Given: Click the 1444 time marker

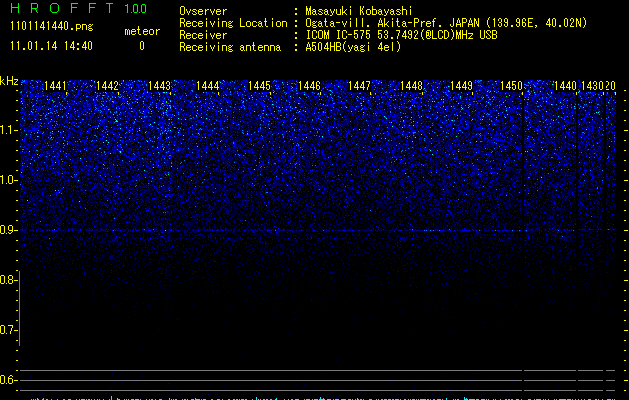Looking at the screenshot, I should pyautogui.click(x=208, y=86).
